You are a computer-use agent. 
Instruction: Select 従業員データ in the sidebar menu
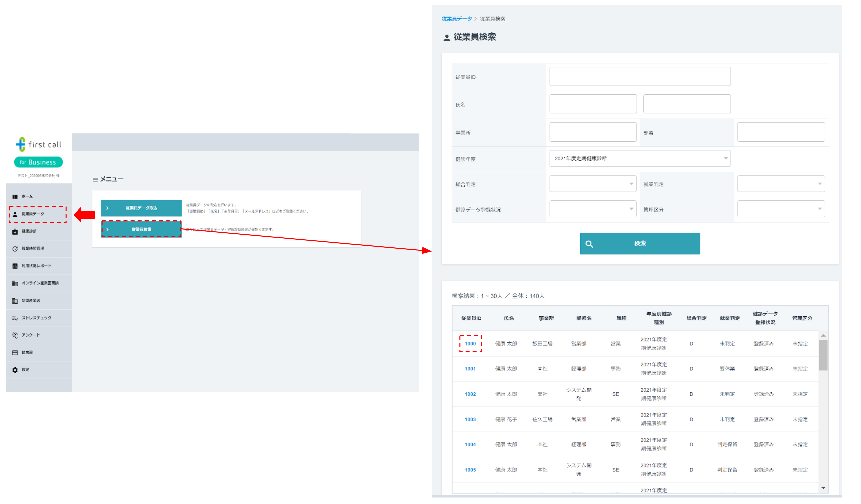[33, 214]
